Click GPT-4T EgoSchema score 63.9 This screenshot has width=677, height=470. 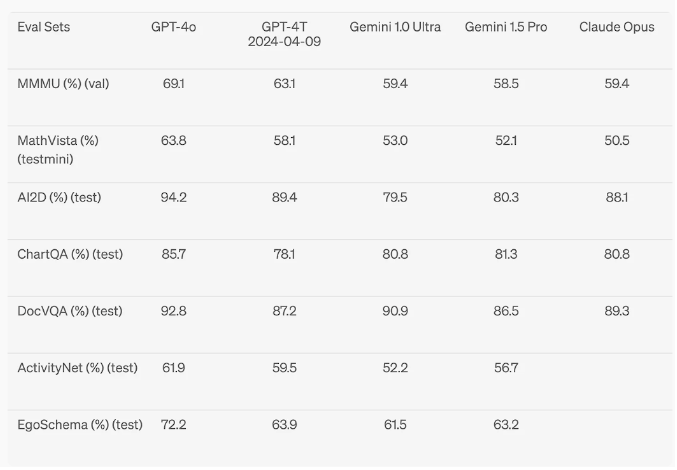285,425
